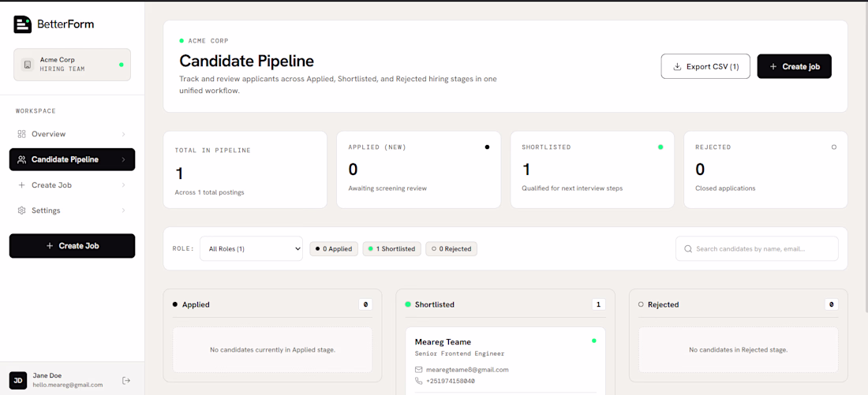The height and width of the screenshot is (395, 868).
Task: Go to Overview in the sidebar
Action: point(72,134)
